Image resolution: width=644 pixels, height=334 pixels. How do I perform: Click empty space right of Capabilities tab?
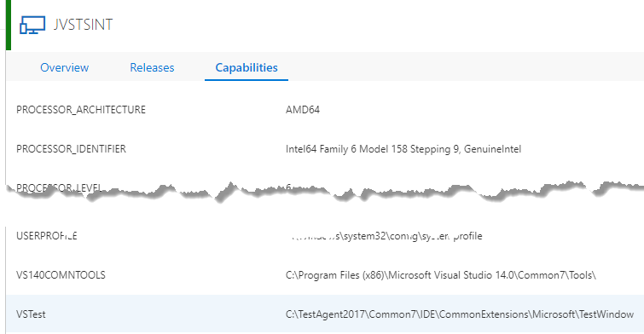(464, 66)
